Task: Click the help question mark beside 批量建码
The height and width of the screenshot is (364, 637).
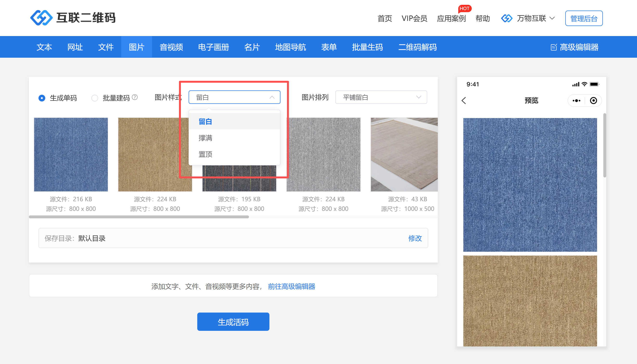Action: coord(135,97)
